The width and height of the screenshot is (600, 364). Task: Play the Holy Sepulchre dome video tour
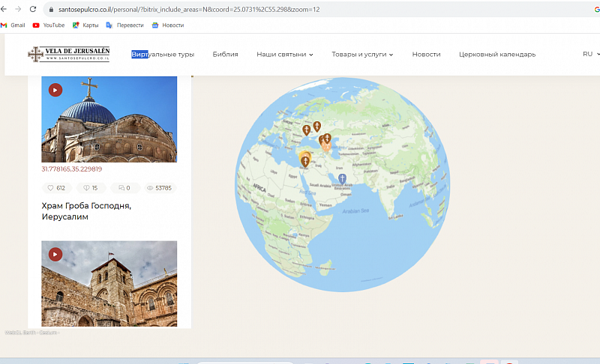(x=55, y=90)
